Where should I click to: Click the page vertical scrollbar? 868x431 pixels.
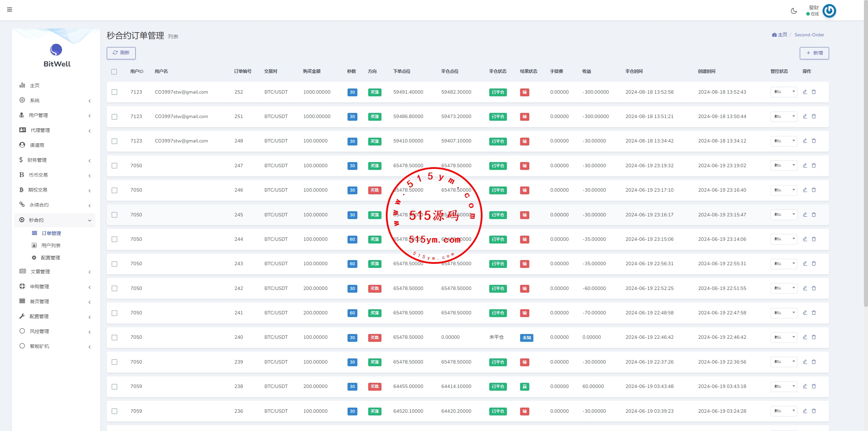866,153
